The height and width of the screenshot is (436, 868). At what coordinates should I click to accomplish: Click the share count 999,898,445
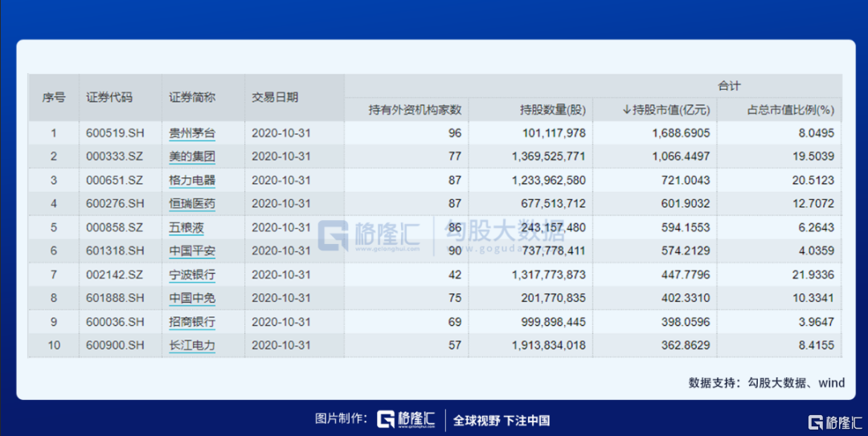554,322
